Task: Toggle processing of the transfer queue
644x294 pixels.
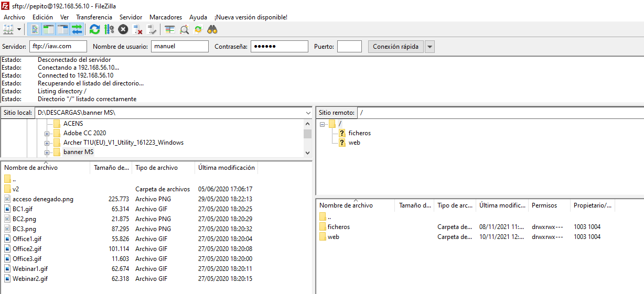Action: 109,29
